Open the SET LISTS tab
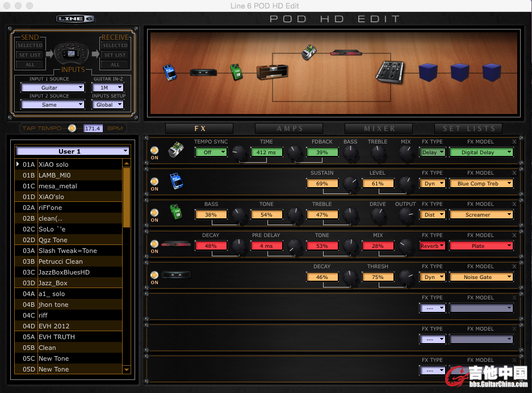532x393 pixels. [x=468, y=129]
